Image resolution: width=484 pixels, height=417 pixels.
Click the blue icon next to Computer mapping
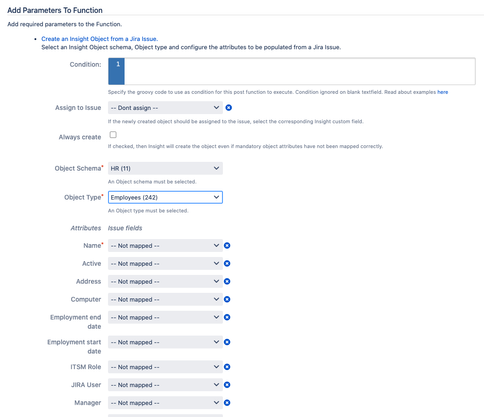coord(227,299)
